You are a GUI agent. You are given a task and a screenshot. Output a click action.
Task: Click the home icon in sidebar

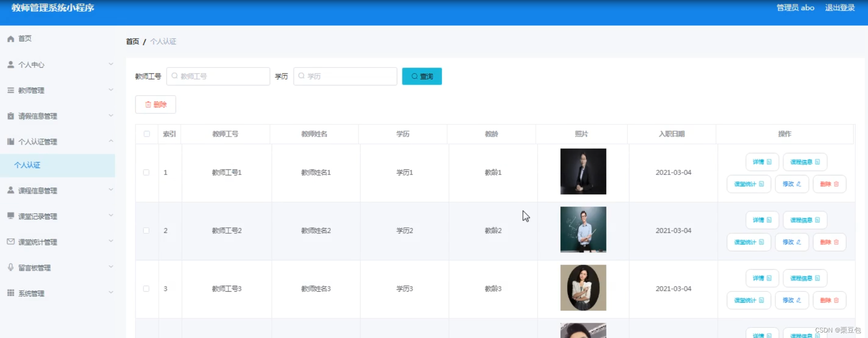[x=11, y=39]
